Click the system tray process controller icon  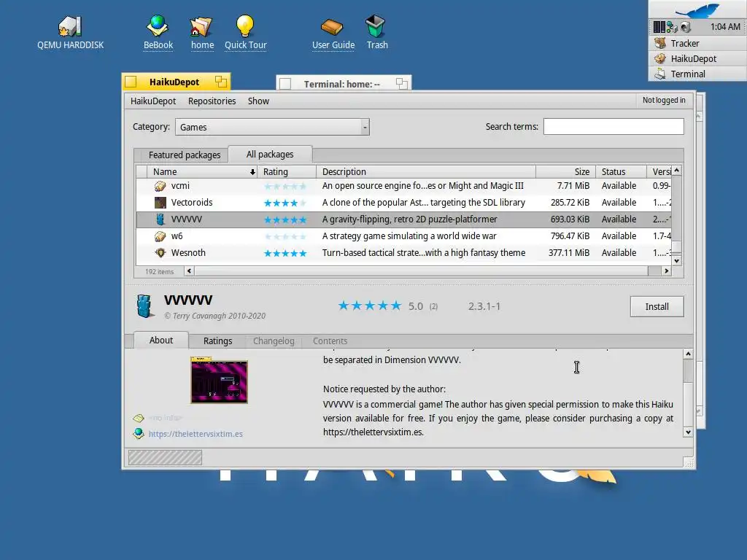[659, 27]
